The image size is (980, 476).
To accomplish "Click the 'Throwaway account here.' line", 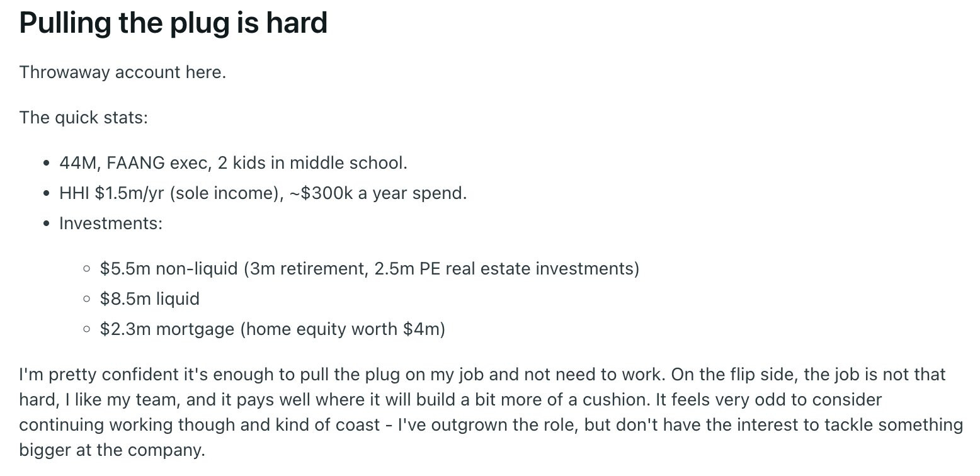I will point(122,72).
